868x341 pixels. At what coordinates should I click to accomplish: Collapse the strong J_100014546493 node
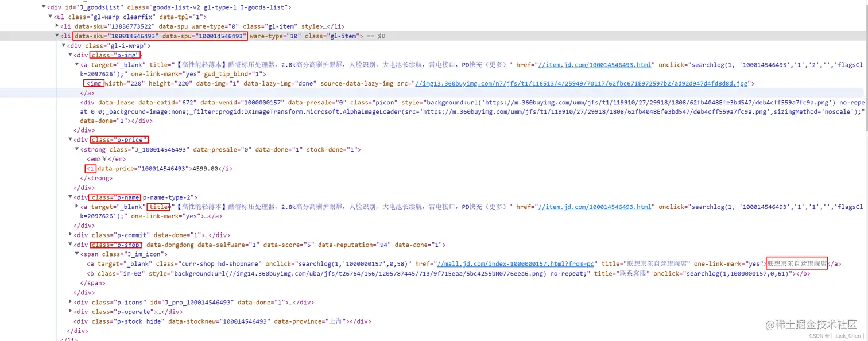77,149
